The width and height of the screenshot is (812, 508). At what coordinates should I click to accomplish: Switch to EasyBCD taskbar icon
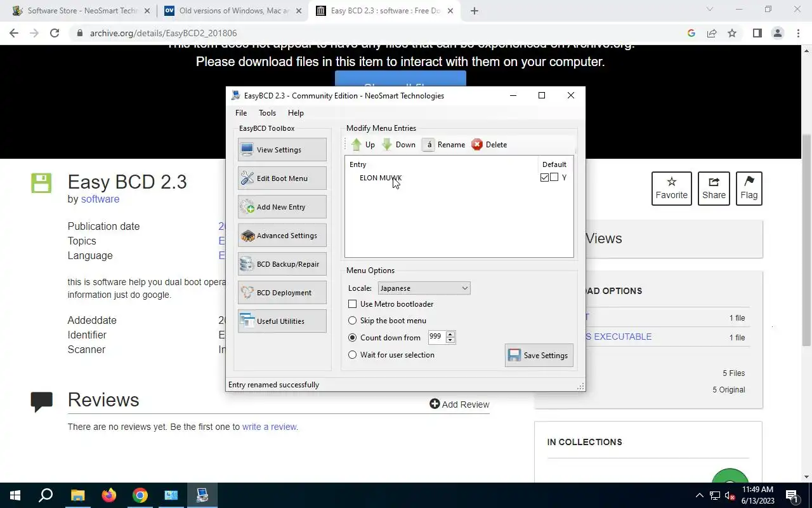pos(202,495)
